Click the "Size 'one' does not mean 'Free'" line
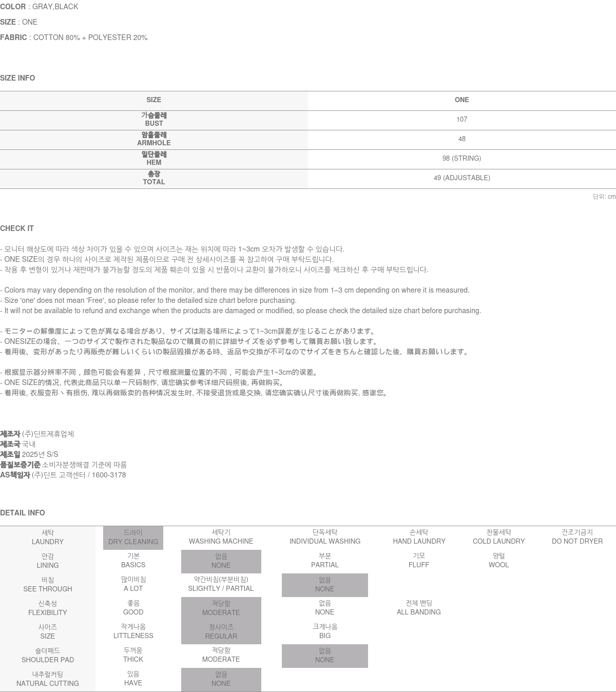This screenshot has width=616, height=692. click(148, 300)
